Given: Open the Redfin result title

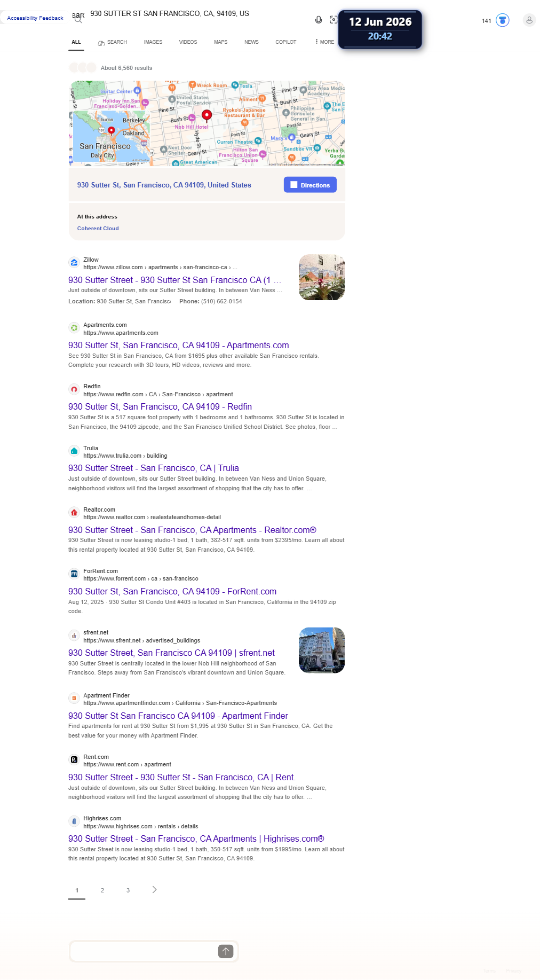Looking at the screenshot, I should [160, 407].
